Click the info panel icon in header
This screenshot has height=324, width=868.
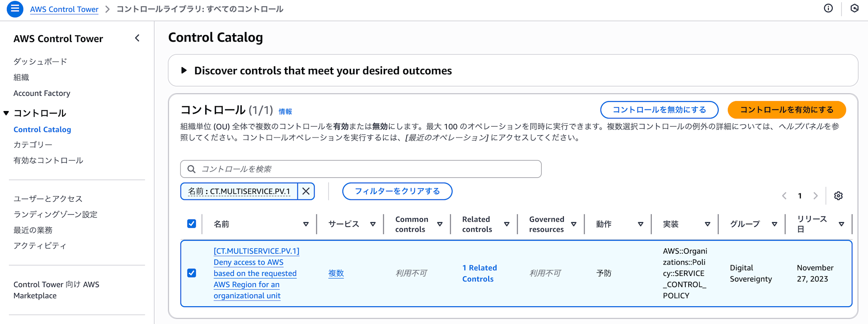pyautogui.click(x=828, y=9)
